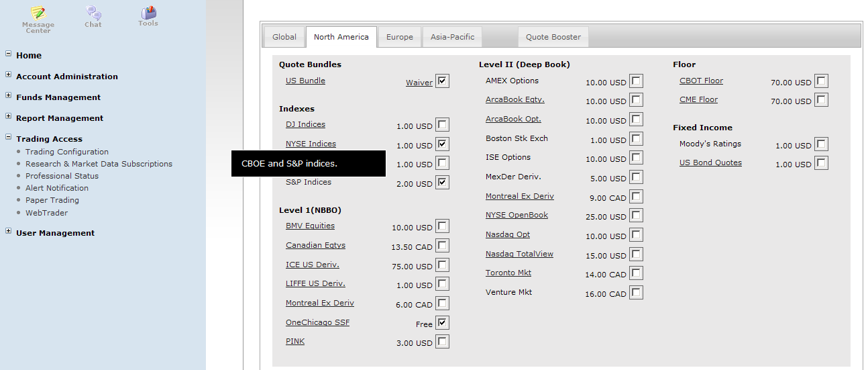This screenshot has width=868, height=370.
Task: Open the Chat icon
Action: click(93, 17)
